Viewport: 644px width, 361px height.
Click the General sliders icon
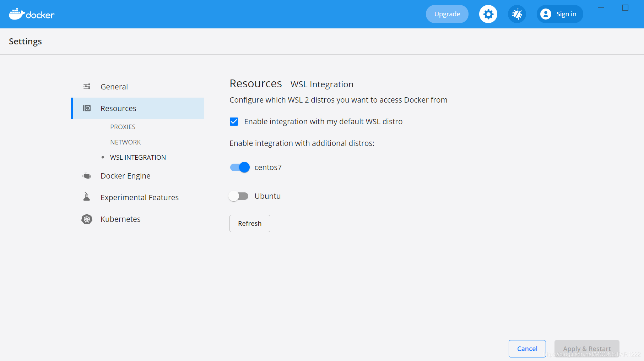[87, 86]
